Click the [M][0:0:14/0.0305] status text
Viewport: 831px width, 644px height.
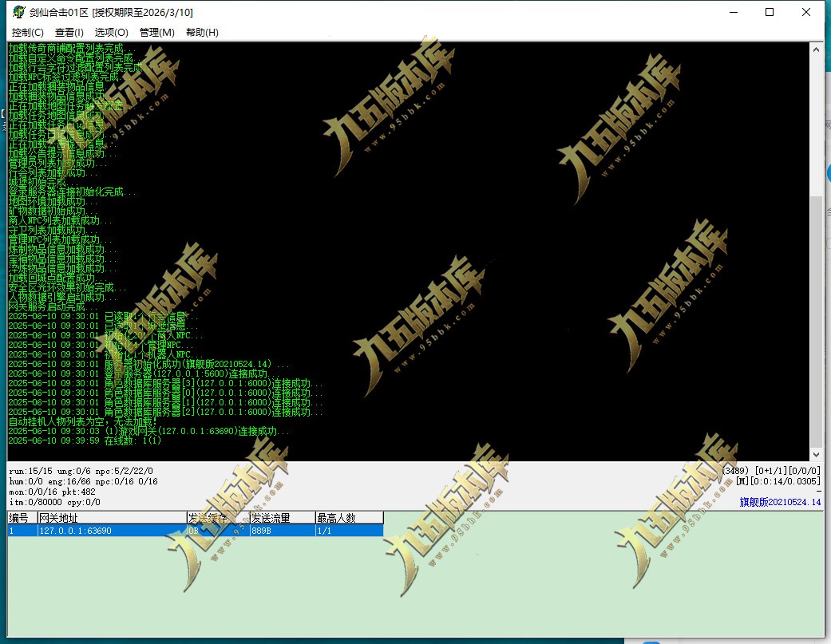[778, 481]
